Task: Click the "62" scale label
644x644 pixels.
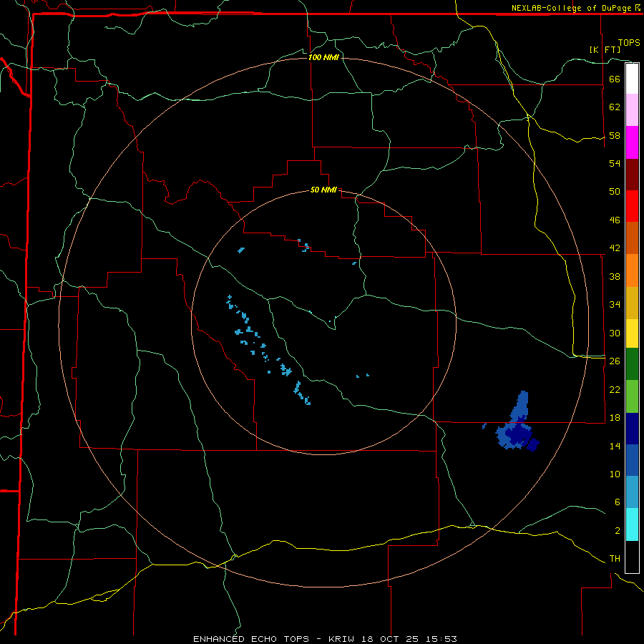Action: coord(615,107)
